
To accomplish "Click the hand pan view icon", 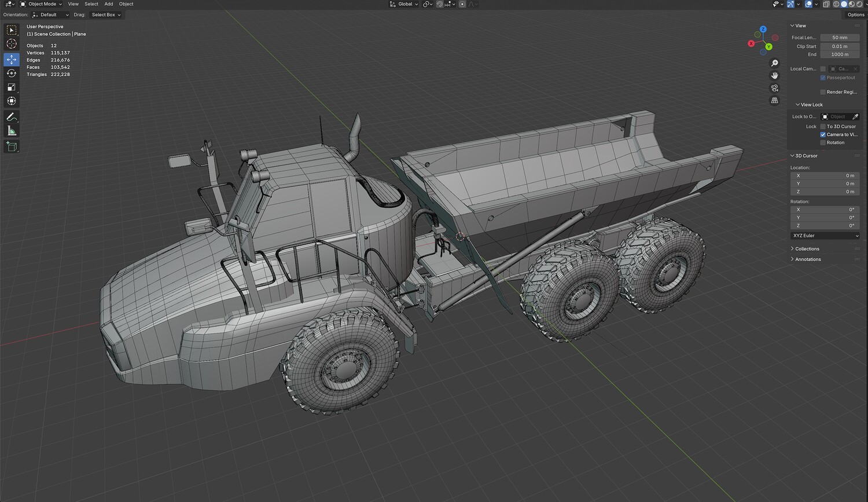I will click(775, 75).
